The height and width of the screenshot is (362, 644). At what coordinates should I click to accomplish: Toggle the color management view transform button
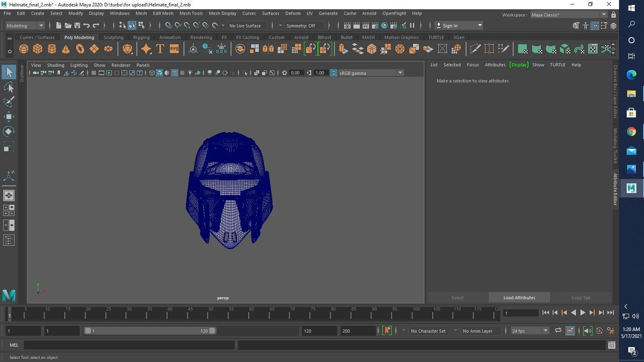point(333,73)
